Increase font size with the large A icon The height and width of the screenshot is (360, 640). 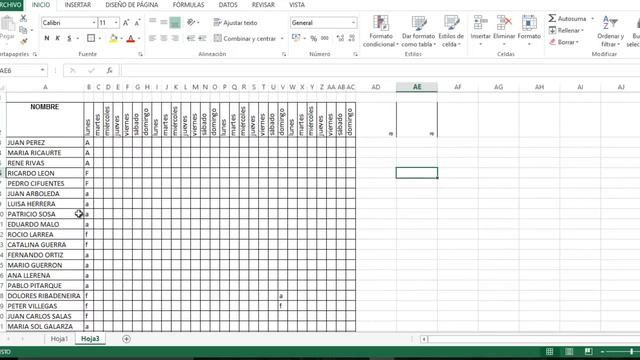click(x=126, y=23)
